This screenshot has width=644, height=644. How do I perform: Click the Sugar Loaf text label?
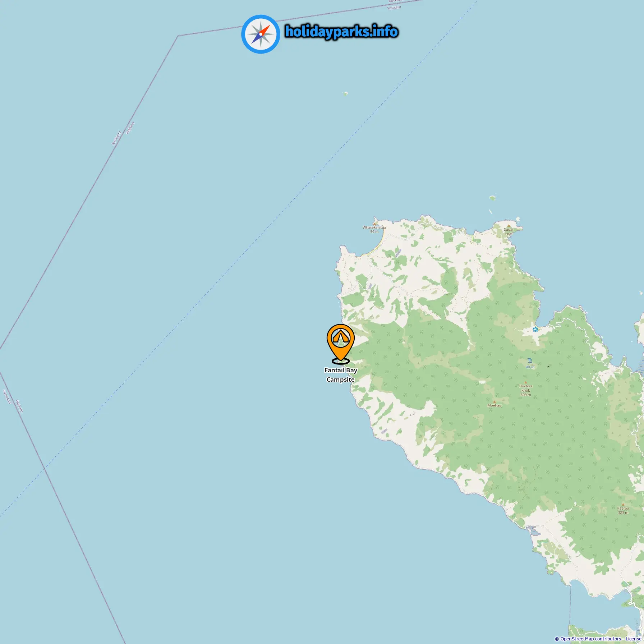point(509,231)
